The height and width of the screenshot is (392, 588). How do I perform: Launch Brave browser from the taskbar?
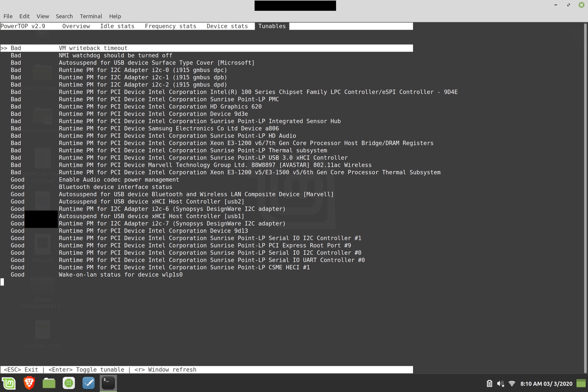click(x=29, y=383)
